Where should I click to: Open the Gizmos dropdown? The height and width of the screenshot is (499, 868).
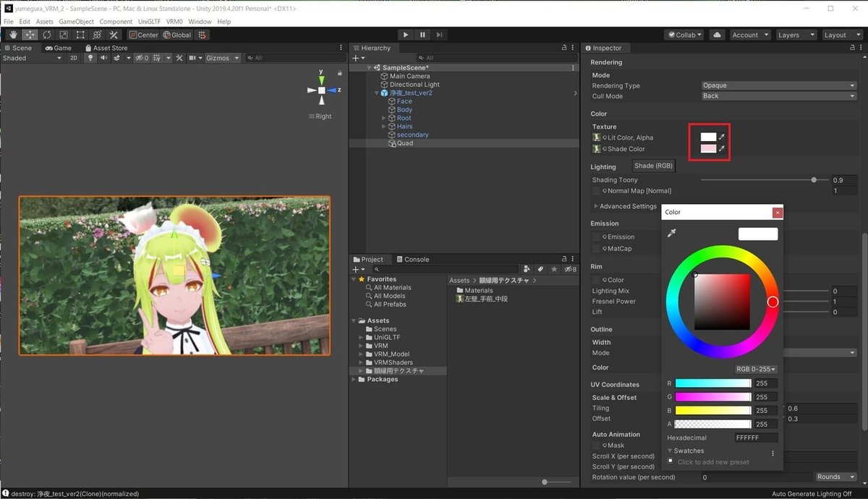pyautogui.click(x=222, y=58)
